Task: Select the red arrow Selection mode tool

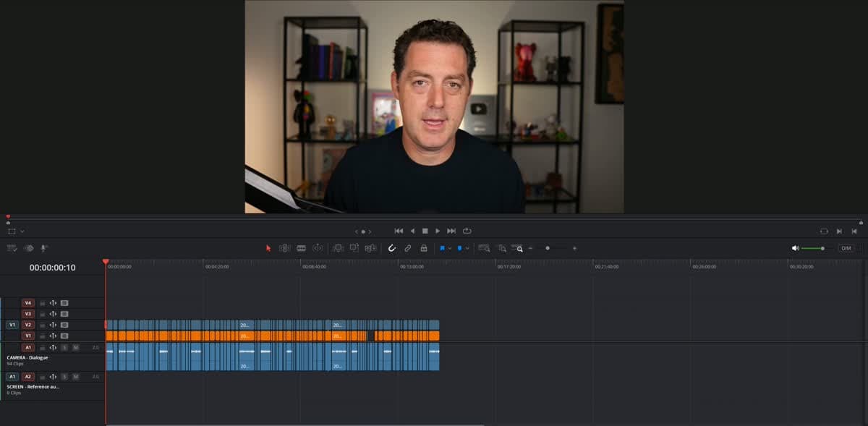Action: (x=268, y=248)
